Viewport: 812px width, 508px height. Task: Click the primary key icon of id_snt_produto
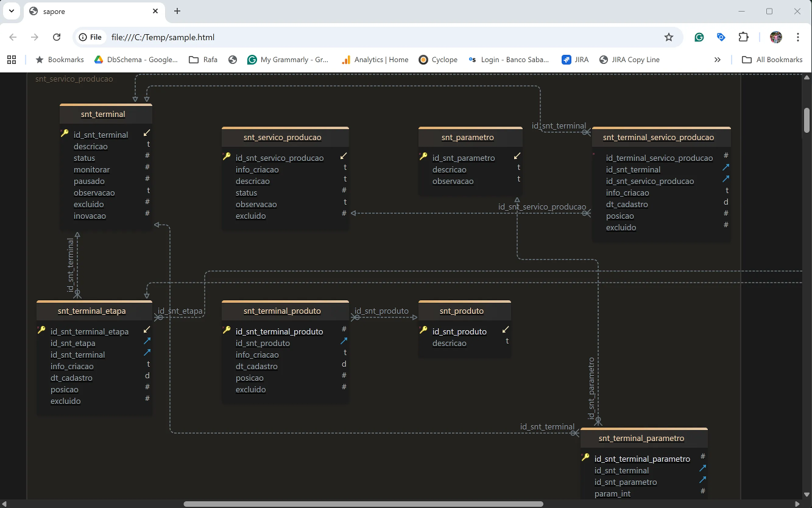[423, 331]
